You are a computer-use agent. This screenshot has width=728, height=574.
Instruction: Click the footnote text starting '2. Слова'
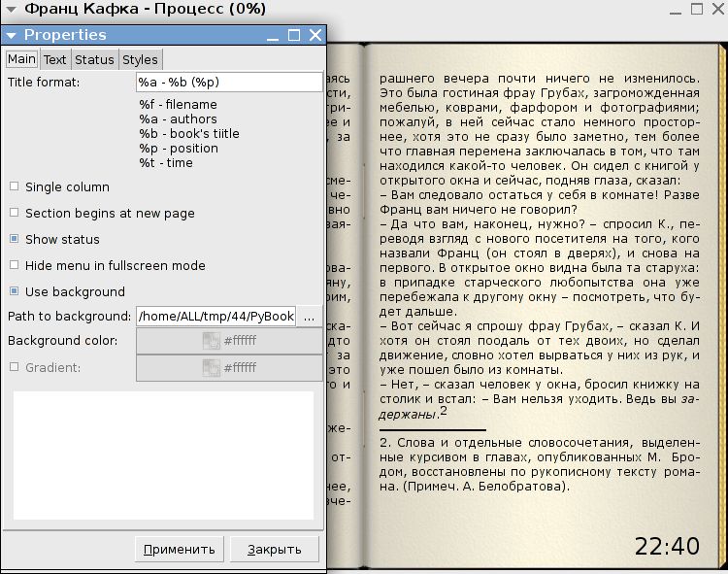[540, 464]
